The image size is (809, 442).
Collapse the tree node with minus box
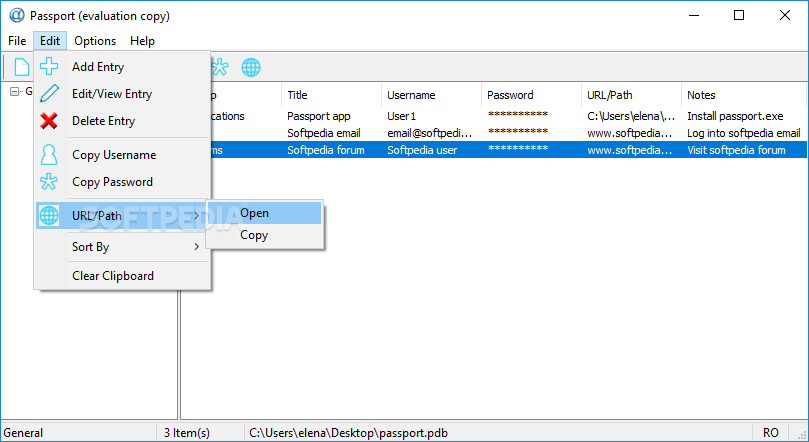pos(15,91)
